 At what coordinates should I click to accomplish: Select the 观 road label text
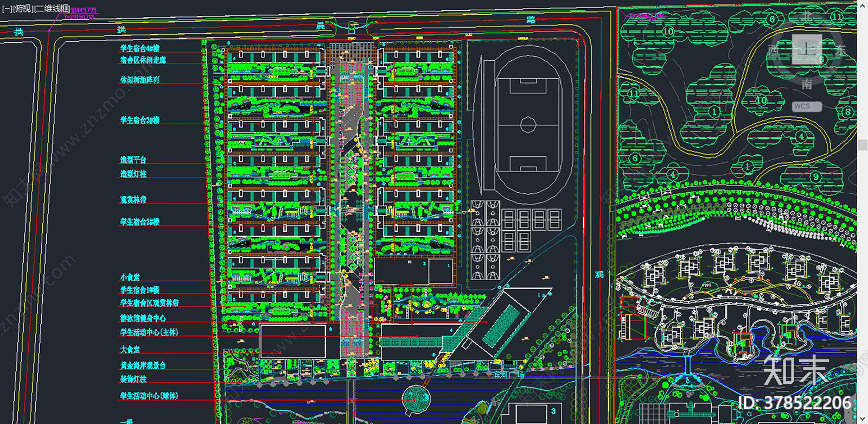[x=599, y=275]
